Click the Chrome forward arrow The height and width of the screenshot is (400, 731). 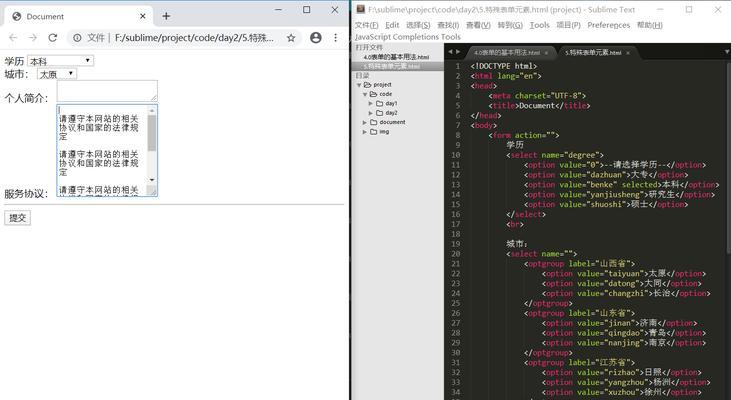(x=33, y=38)
